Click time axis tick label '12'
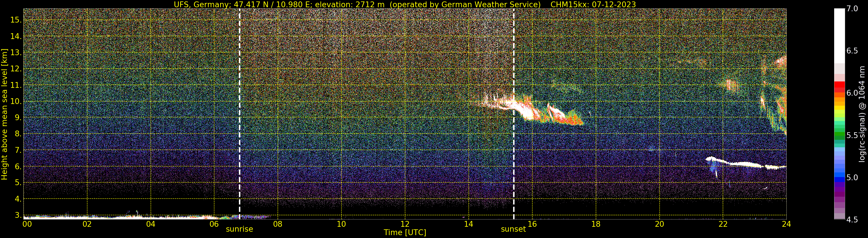Image resolution: width=868 pixels, height=238 pixels. 405,224
